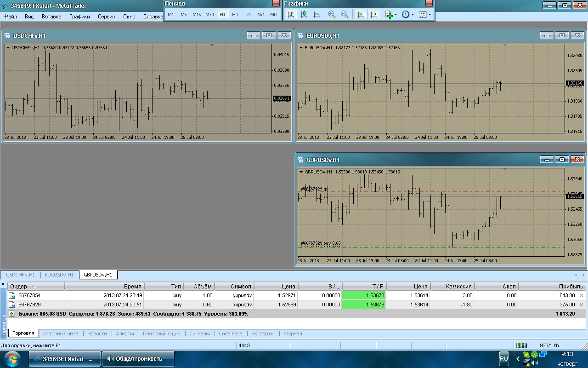
Task: Open the Графики menu
Action: (79, 17)
